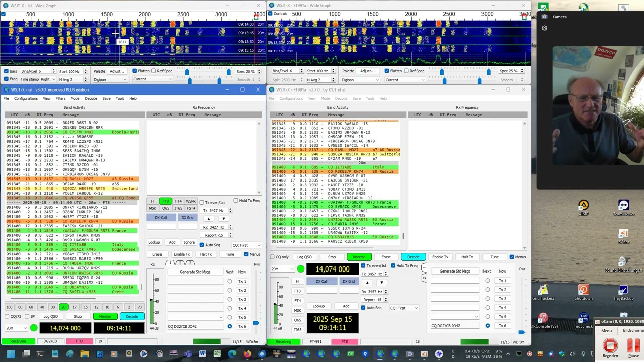Select Tx 3 Next radio button, left window
The image size is (644, 362).
pyautogui.click(x=230, y=299)
